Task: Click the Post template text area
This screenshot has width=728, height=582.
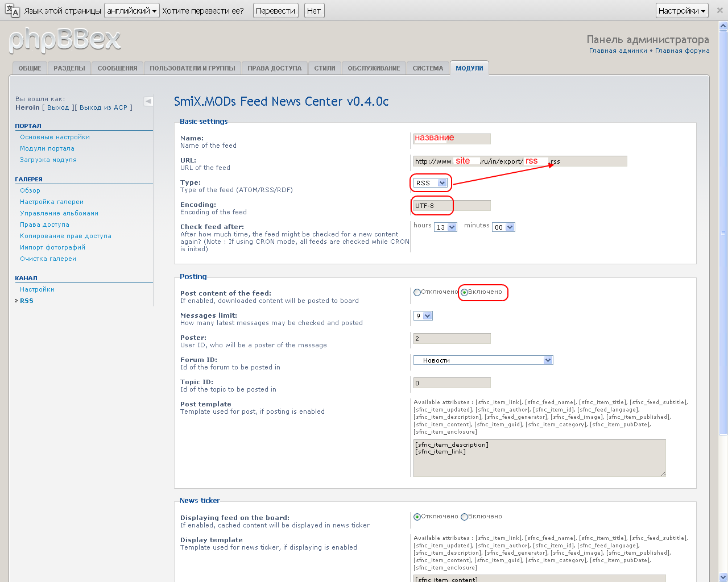Action: click(x=539, y=458)
